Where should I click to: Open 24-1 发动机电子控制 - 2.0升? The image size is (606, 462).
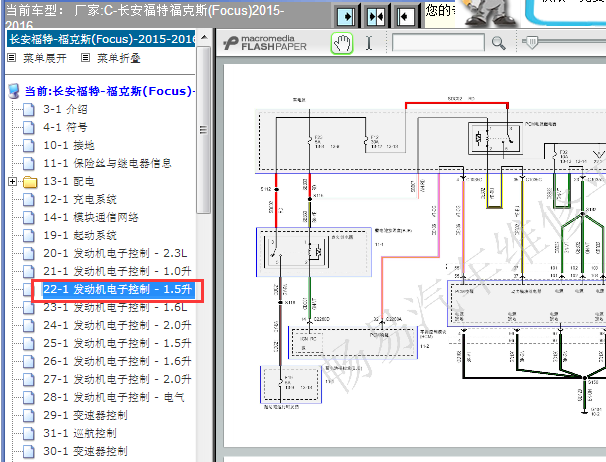(x=117, y=325)
